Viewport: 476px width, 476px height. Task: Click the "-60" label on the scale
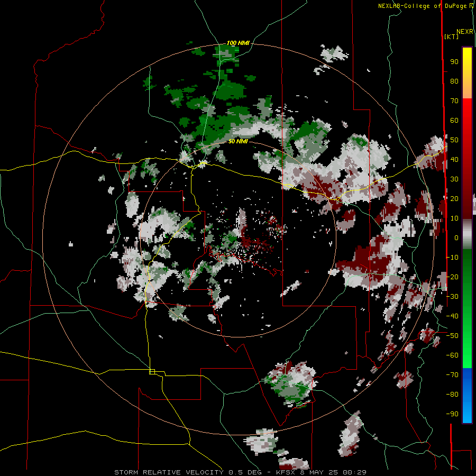click(452, 355)
